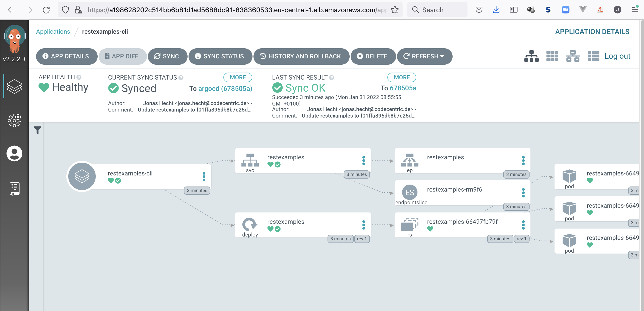The height and width of the screenshot is (311, 644).
Task: Click the filter funnel icon
Action: tap(38, 130)
